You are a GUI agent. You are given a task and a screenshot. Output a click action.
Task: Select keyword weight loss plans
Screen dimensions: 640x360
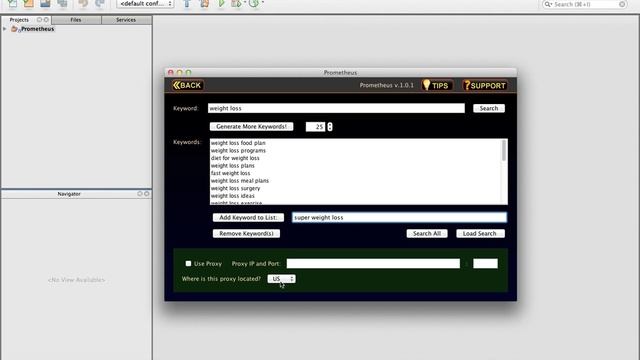[x=233, y=166]
